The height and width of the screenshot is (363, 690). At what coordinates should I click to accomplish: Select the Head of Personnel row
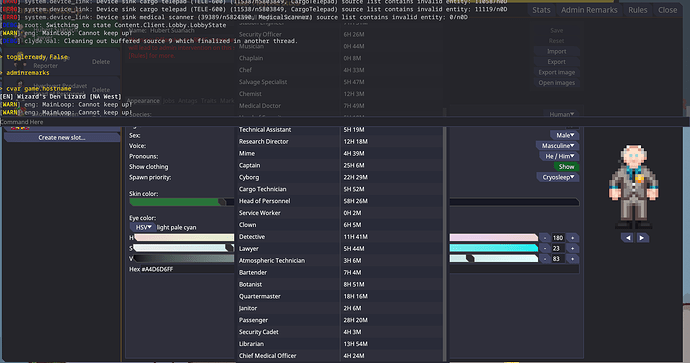click(339, 201)
